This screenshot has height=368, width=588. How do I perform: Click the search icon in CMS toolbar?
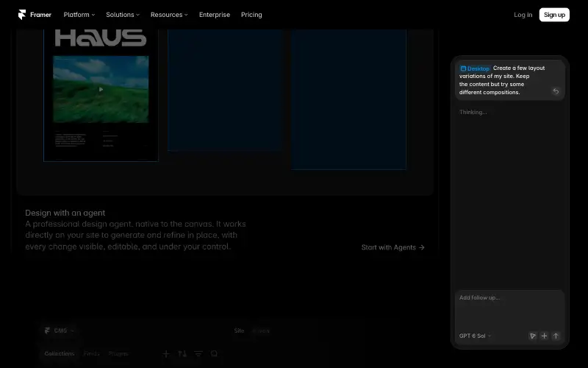[x=214, y=354]
